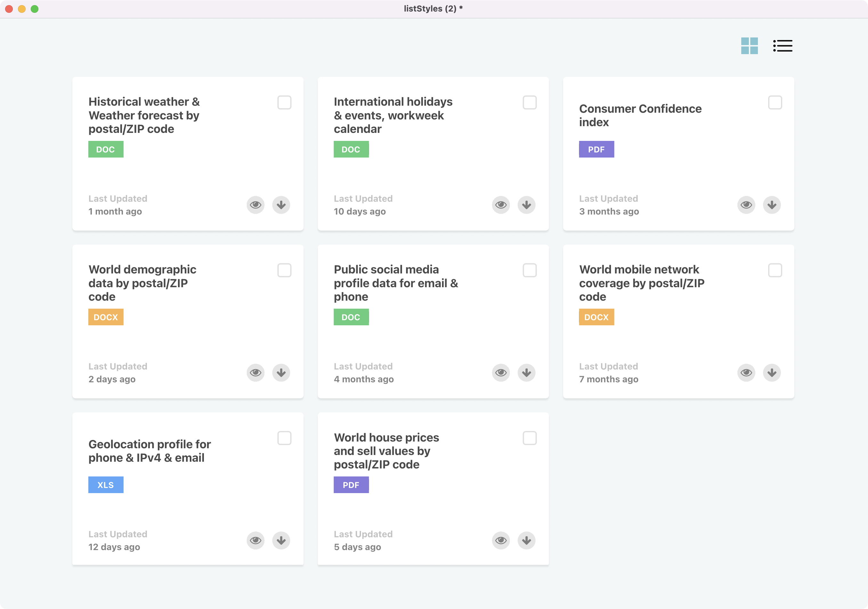This screenshot has height=609, width=868.
Task: Download the Historical weather document
Action: [x=281, y=205]
